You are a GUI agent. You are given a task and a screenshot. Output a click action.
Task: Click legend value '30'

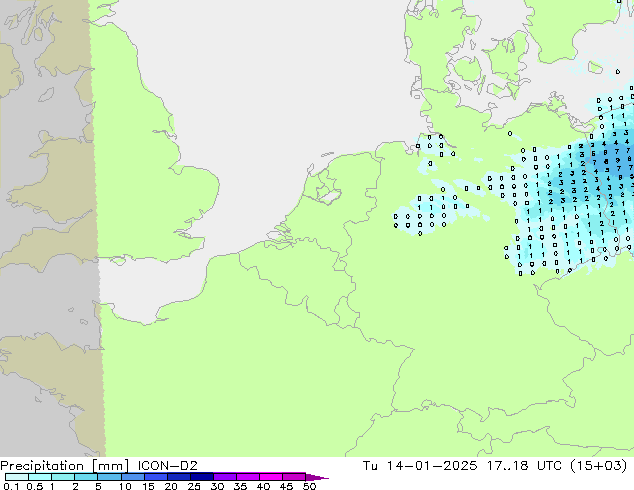pos(217,486)
